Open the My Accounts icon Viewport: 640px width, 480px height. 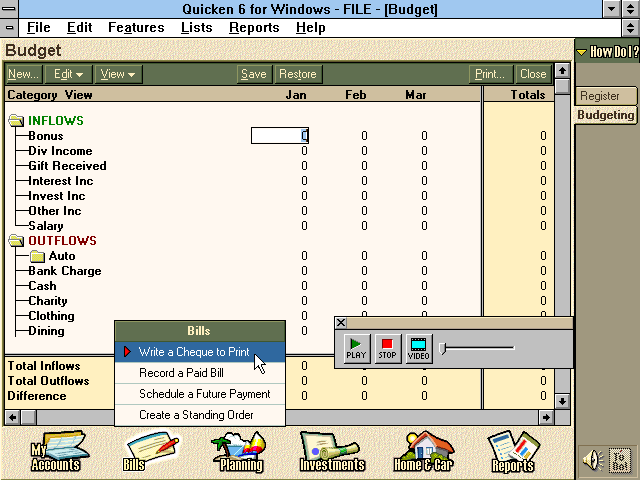pos(58,452)
